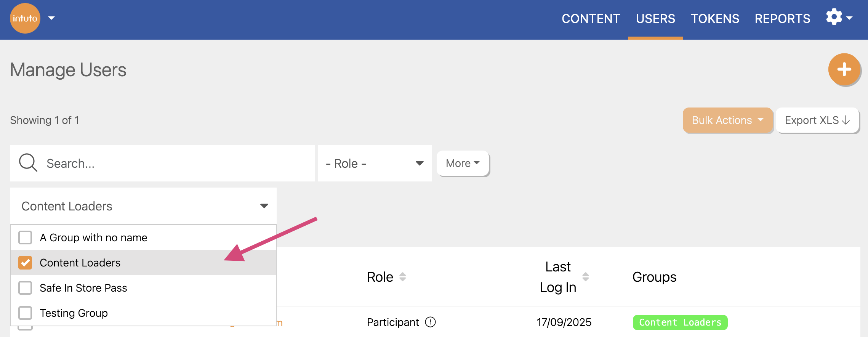868x337 pixels.
Task: Uncheck the Content Loaders checkbox
Action: (x=25, y=263)
